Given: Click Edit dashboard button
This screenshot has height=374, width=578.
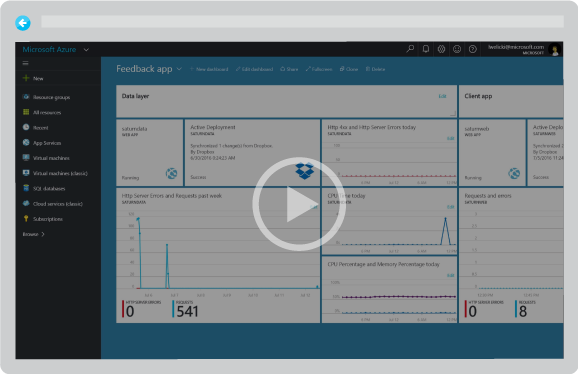Looking at the screenshot, I should coord(254,69).
